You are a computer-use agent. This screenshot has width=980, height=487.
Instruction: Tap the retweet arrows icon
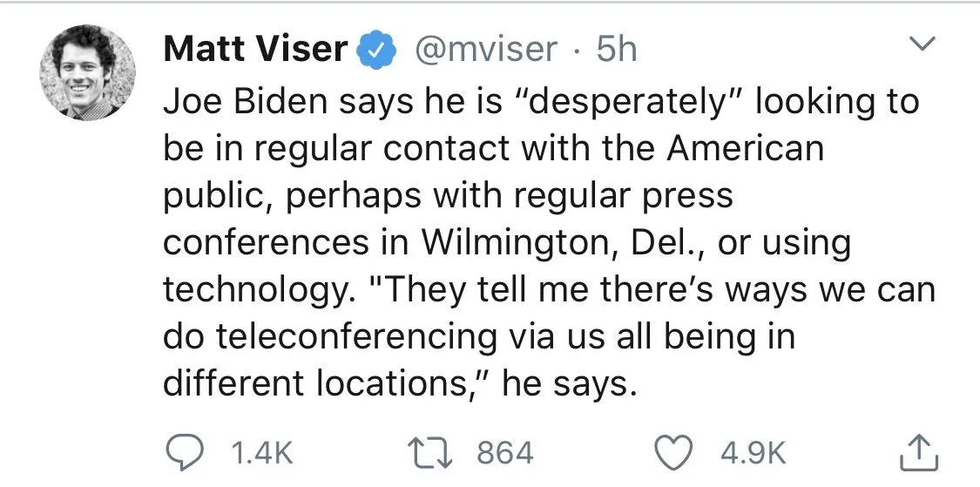433,452
